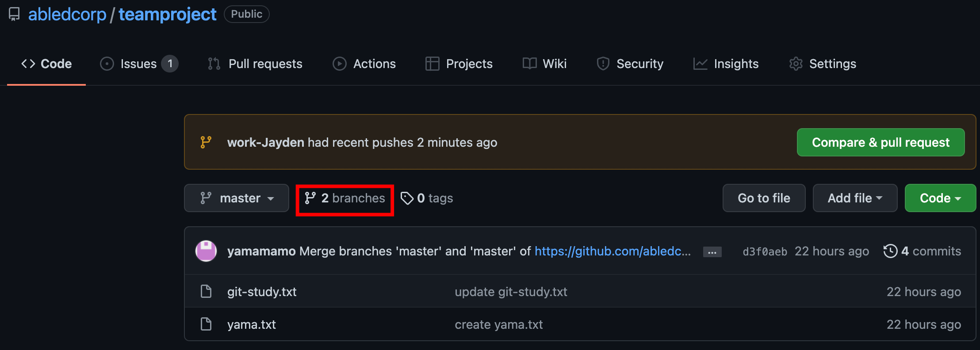Viewport: 980px width, 350px height.
Task: Click the Wiki book icon
Action: point(529,64)
